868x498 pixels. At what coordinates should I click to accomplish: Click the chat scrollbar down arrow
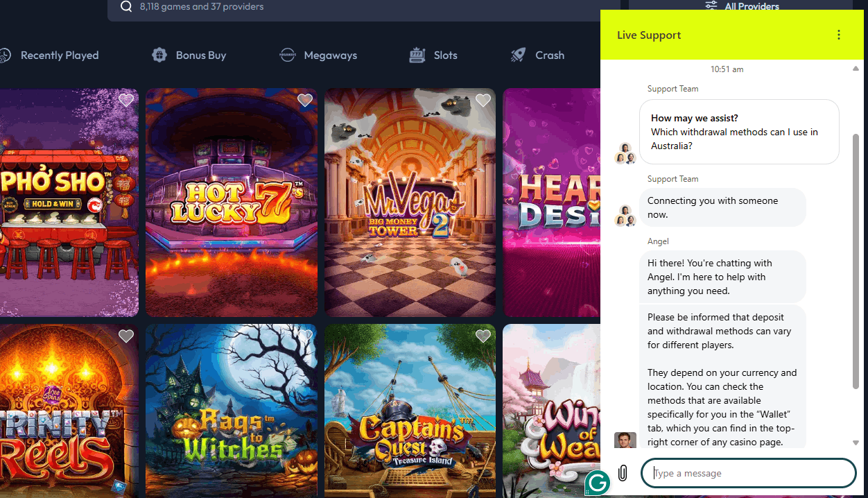856,443
